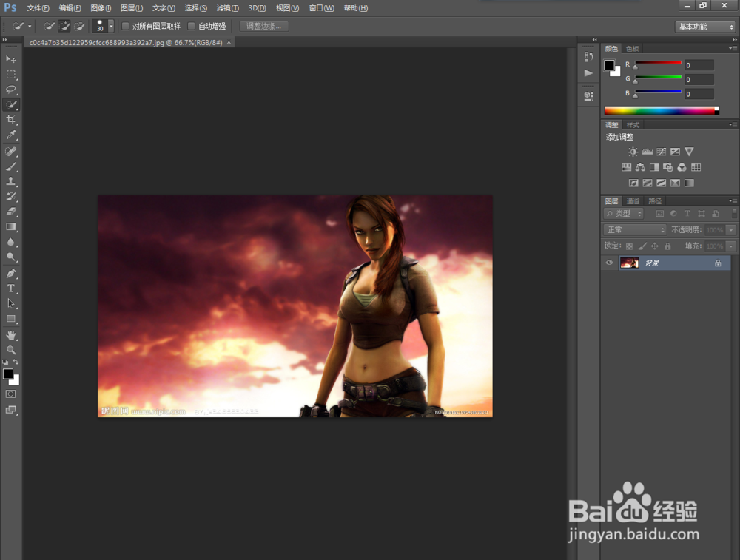The image size is (740, 560).
Task: Switch to the 样式 tab
Action: (x=633, y=125)
